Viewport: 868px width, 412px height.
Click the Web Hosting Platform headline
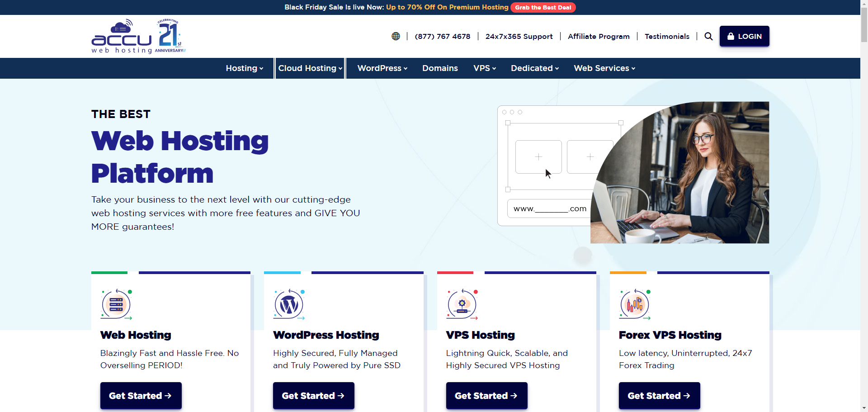click(180, 157)
